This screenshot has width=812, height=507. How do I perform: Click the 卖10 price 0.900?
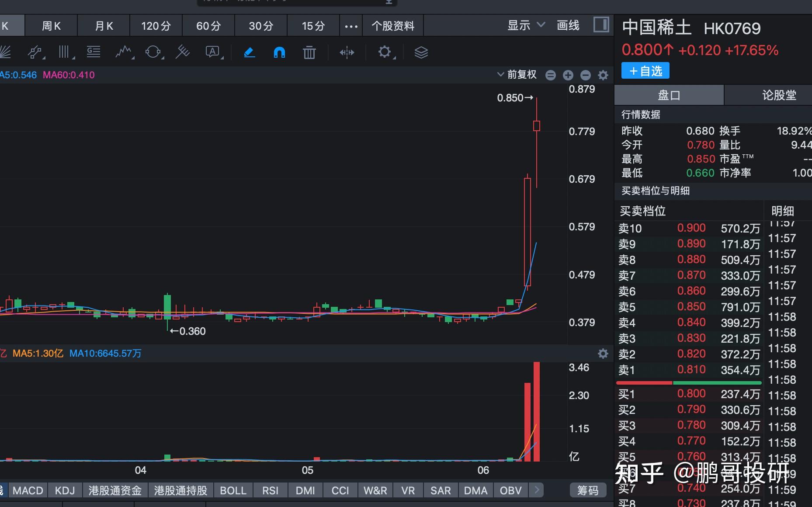pos(691,228)
